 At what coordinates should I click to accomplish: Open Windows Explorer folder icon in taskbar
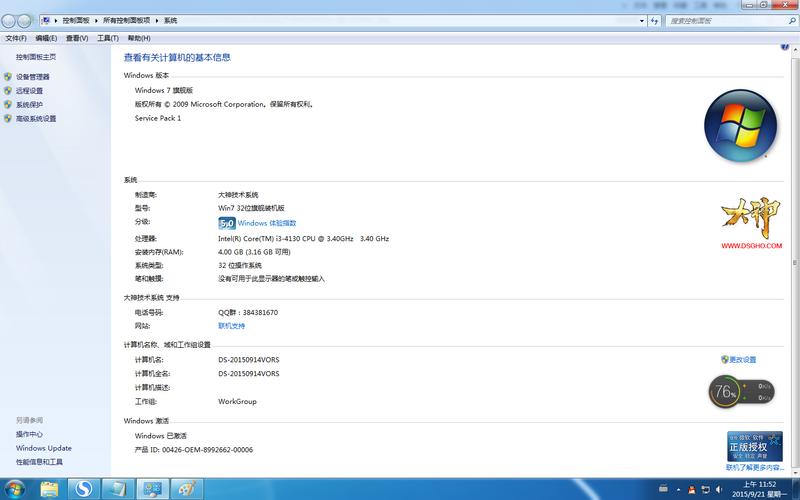49,490
